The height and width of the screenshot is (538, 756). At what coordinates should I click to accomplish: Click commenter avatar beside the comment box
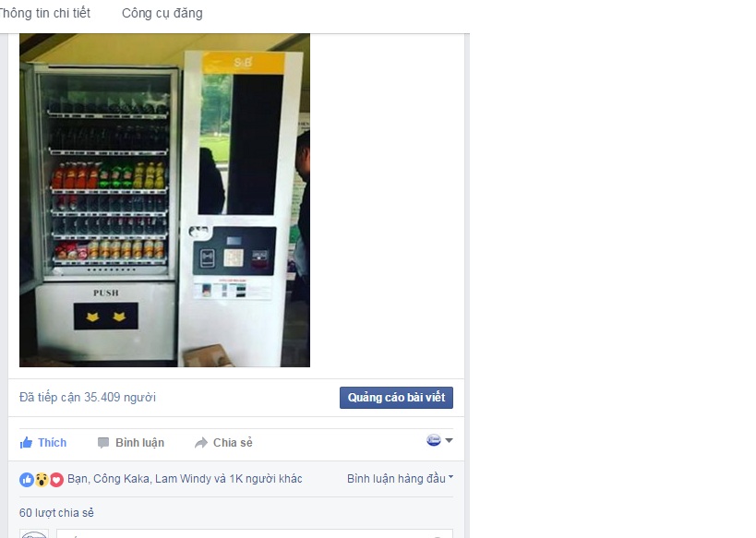(x=34, y=534)
